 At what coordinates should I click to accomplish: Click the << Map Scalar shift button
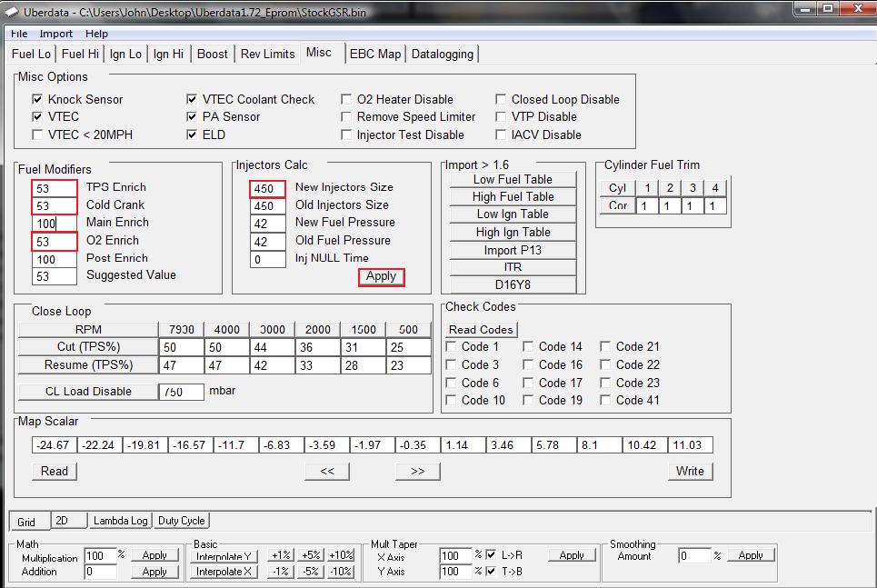[x=327, y=471]
